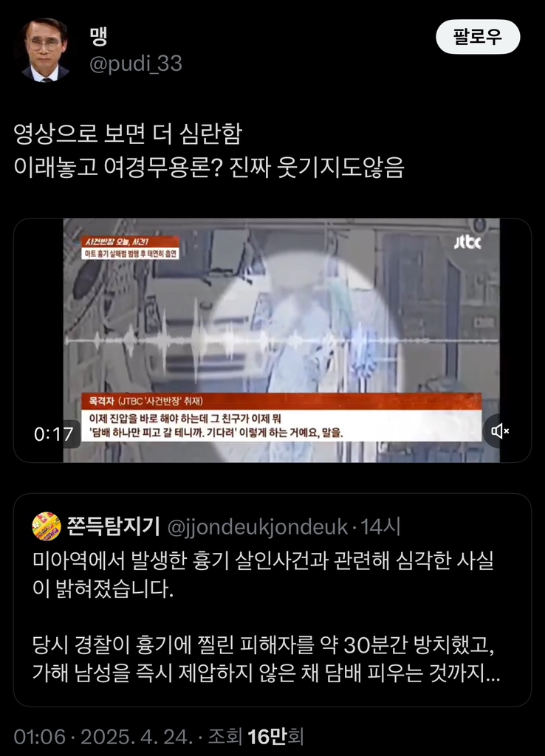Click the 조회 16만회 view count
The height and width of the screenshot is (756, 545).
[256, 737]
